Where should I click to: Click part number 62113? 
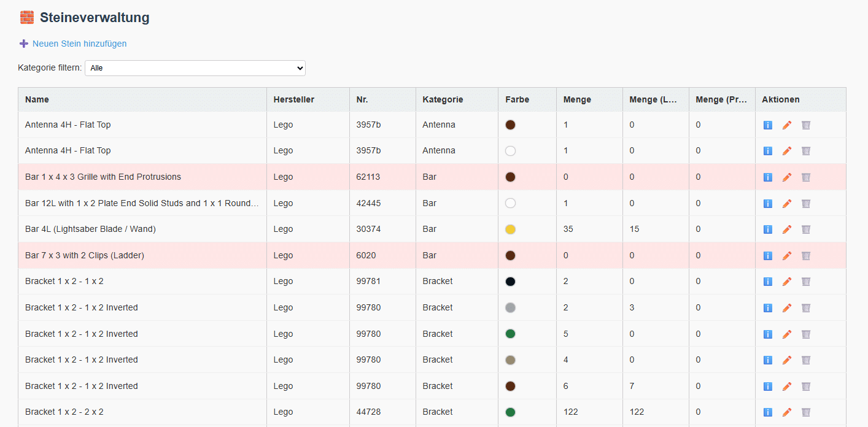tap(368, 177)
